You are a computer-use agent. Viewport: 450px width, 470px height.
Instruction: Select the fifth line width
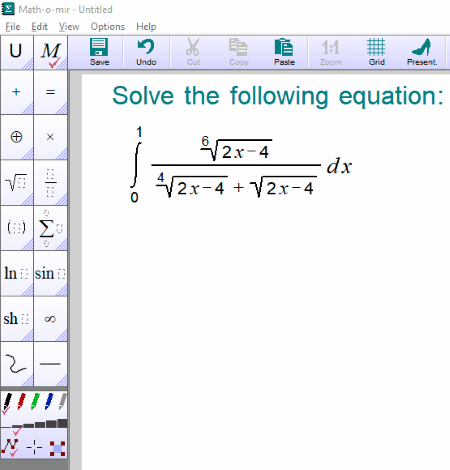(x=51, y=424)
